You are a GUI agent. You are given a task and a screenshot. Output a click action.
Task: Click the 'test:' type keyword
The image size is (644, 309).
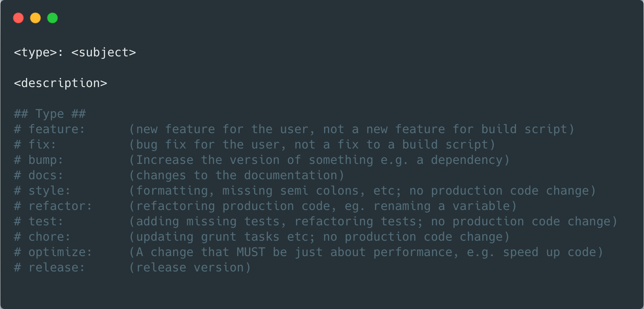[x=46, y=222]
